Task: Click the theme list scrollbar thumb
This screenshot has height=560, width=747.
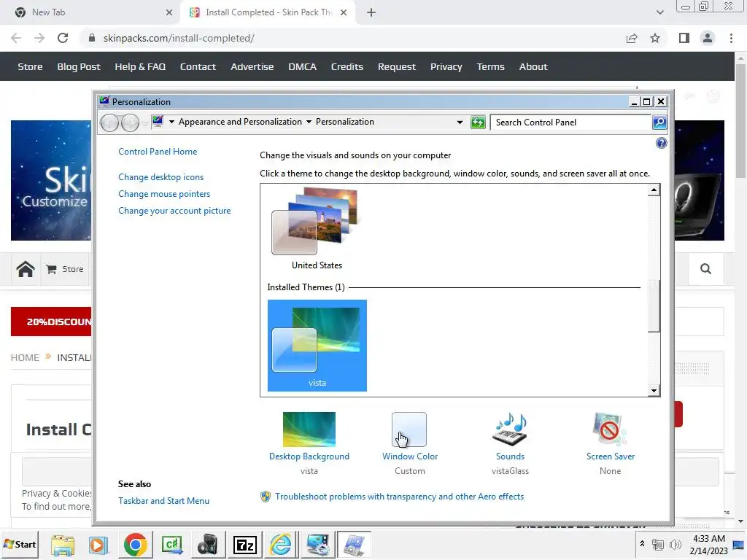Action: (654, 306)
